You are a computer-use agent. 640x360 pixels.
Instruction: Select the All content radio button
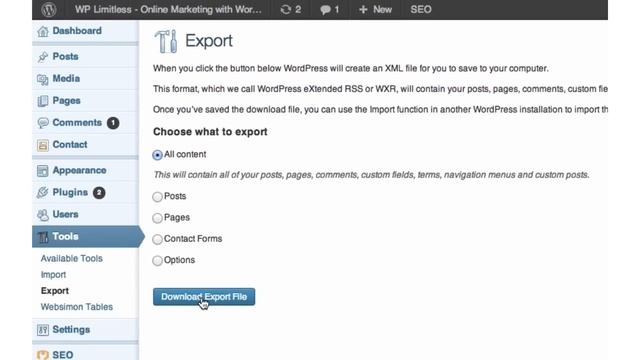coord(157,155)
